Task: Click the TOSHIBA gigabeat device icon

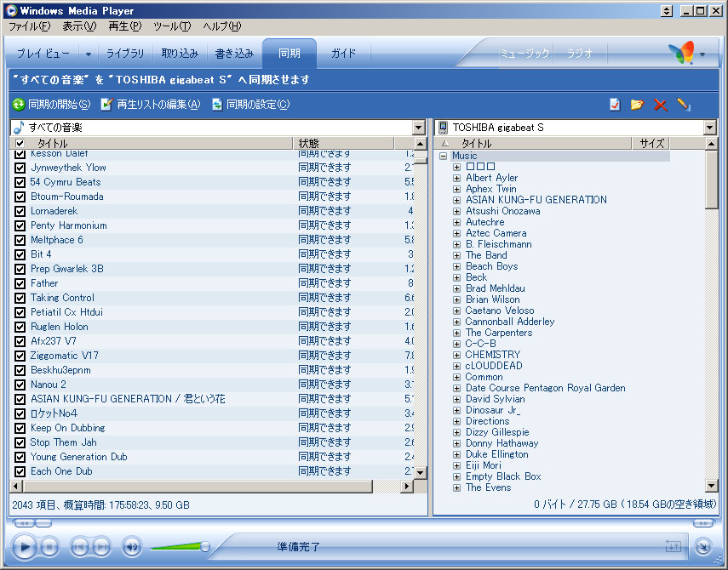Action: pyautogui.click(x=444, y=127)
